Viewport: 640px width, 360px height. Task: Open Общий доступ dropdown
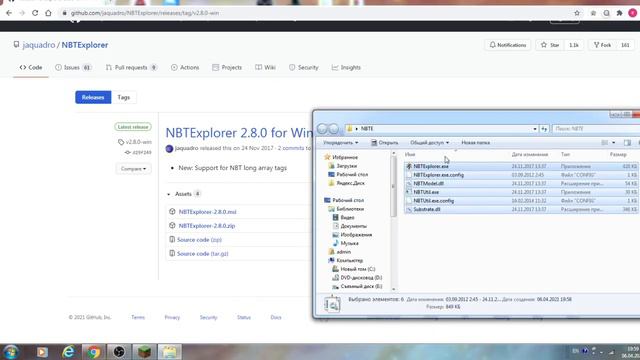tap(429, 143)
